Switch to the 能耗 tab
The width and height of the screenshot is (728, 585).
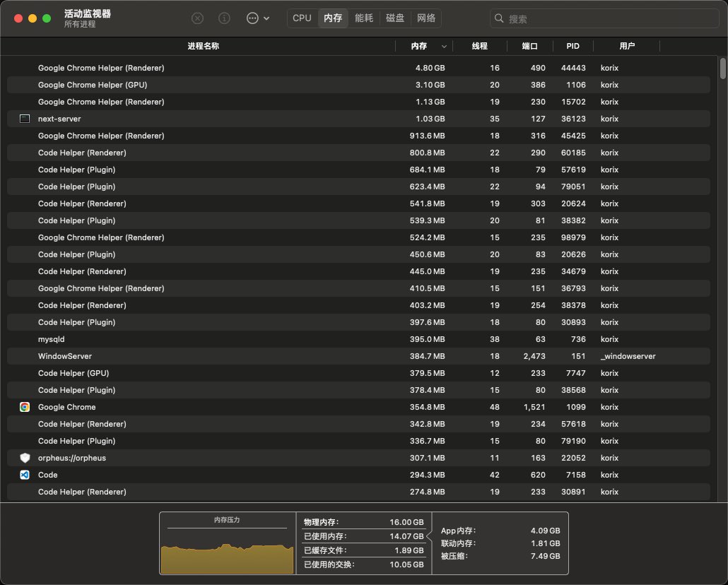pyautogui.click(x=364, y=18)
